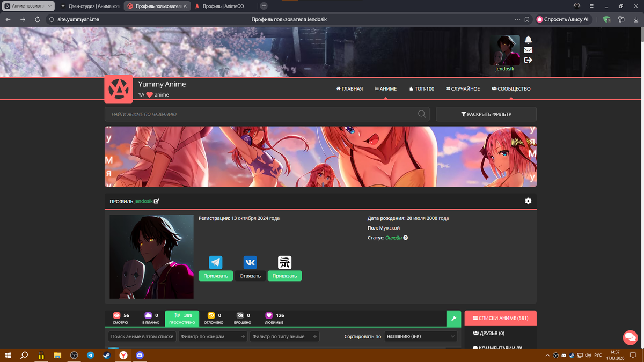Open Фильтр по жанрам dropdown

213,336
